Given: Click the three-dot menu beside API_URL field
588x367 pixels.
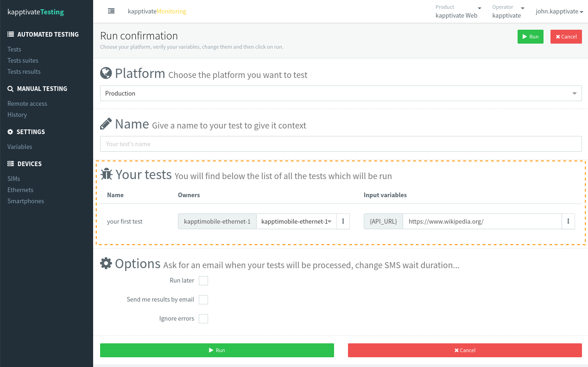Looking at the screenshot, I should pyautogui.click(x=568, y=222).
